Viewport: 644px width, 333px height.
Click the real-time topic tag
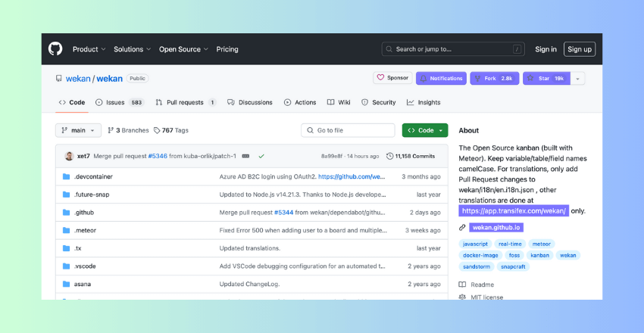click(510, 244)
